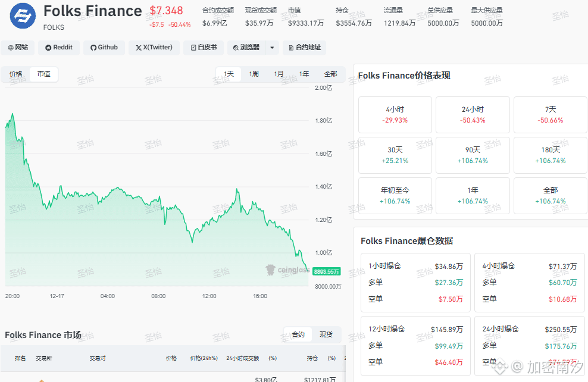Open the 合约地址 contract address
Image resolution: width=588 pixels, height=382 pixels.
pyautogui.click(x=304, y=48)
